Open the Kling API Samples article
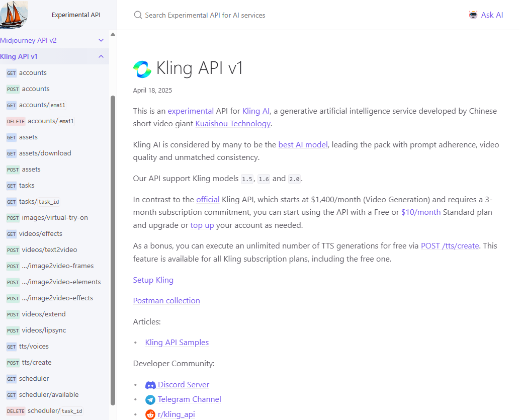 pos(177,343)
